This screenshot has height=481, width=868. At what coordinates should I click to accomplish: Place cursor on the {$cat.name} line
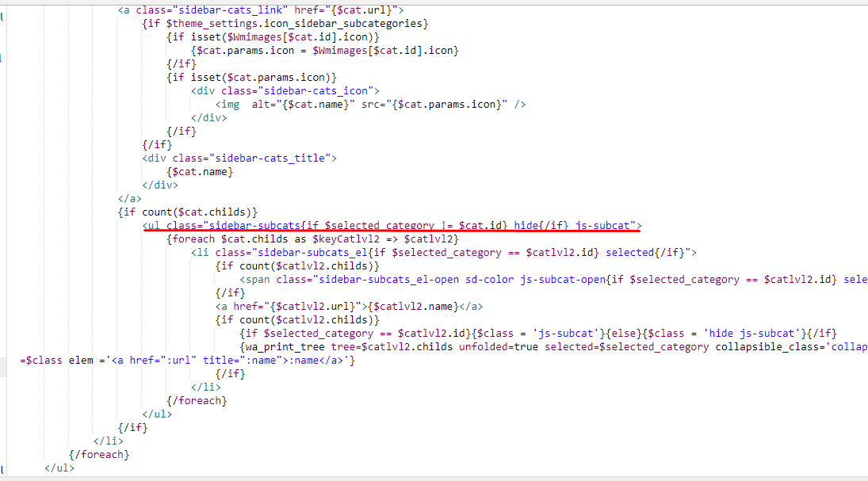pos(200,171)
